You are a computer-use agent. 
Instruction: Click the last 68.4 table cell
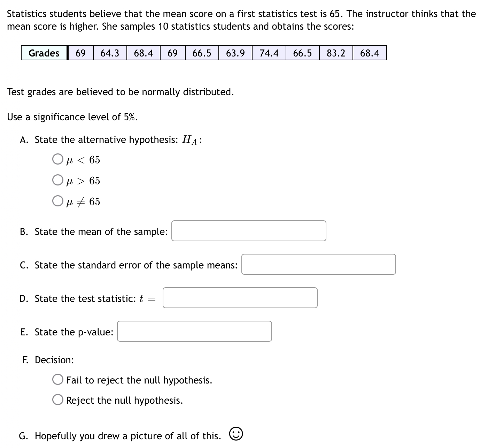click(x=370, y=53)
